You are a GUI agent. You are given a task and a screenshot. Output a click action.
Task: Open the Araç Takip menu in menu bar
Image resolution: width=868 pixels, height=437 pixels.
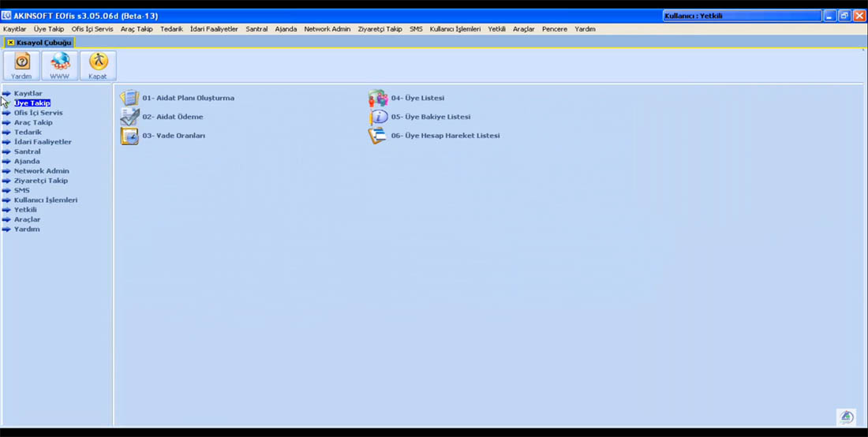tap(137, 29)
